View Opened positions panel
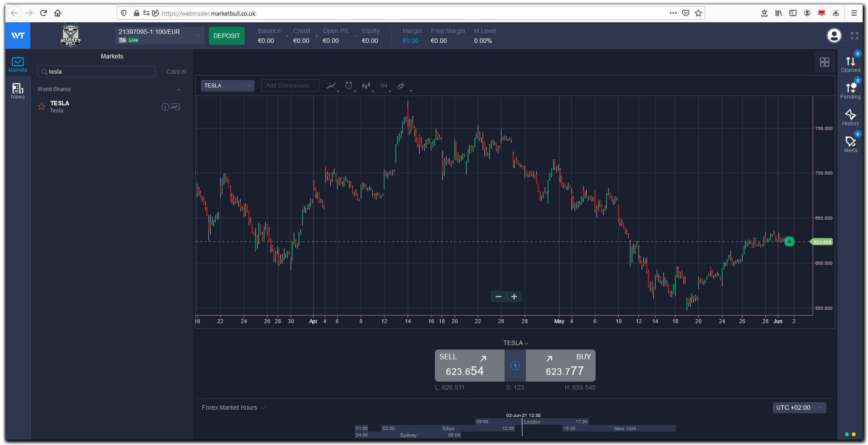Image resolution: width=868 pixels, height=445 pixels. click(x=850, y=64)
